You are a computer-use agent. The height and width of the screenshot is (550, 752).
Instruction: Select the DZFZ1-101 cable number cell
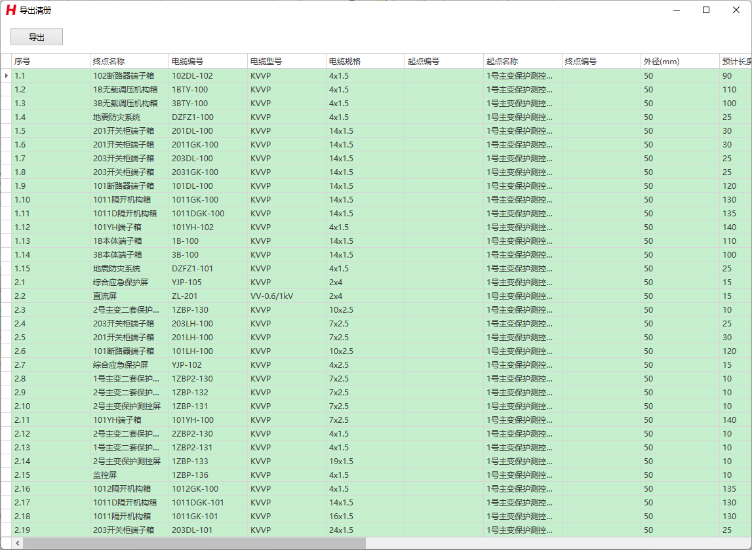coord(207,268)
